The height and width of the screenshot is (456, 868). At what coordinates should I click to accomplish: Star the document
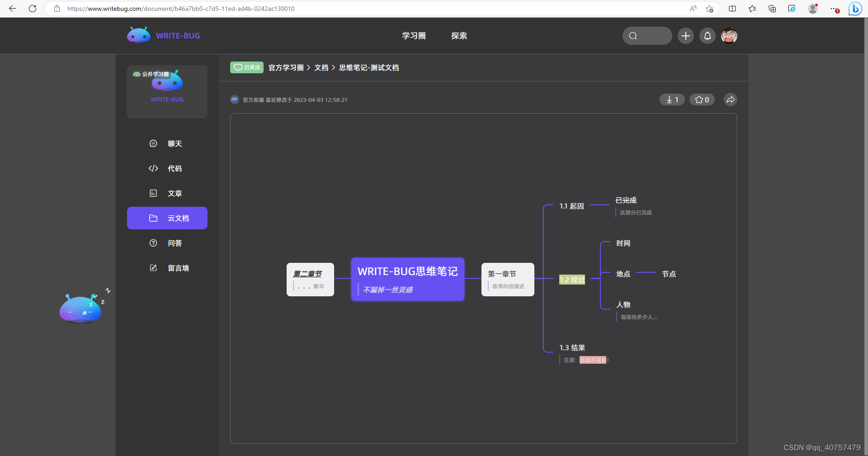[x=702, y=100]
